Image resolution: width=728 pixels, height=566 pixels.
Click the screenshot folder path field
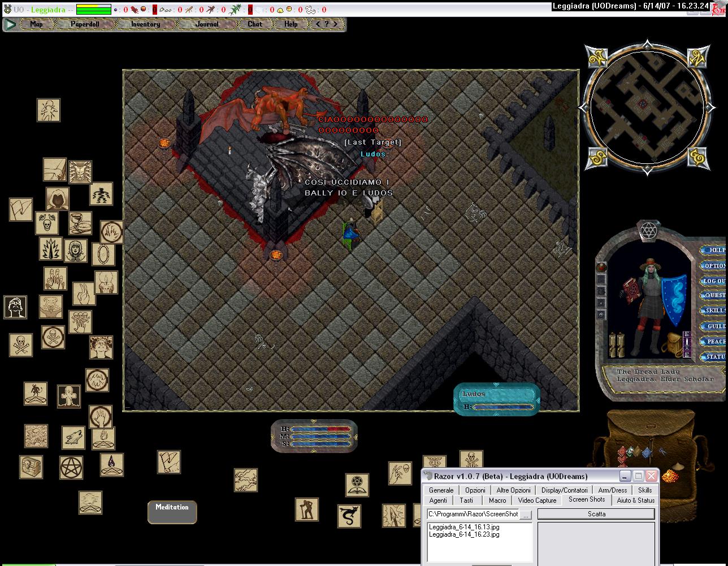(473, 514)
